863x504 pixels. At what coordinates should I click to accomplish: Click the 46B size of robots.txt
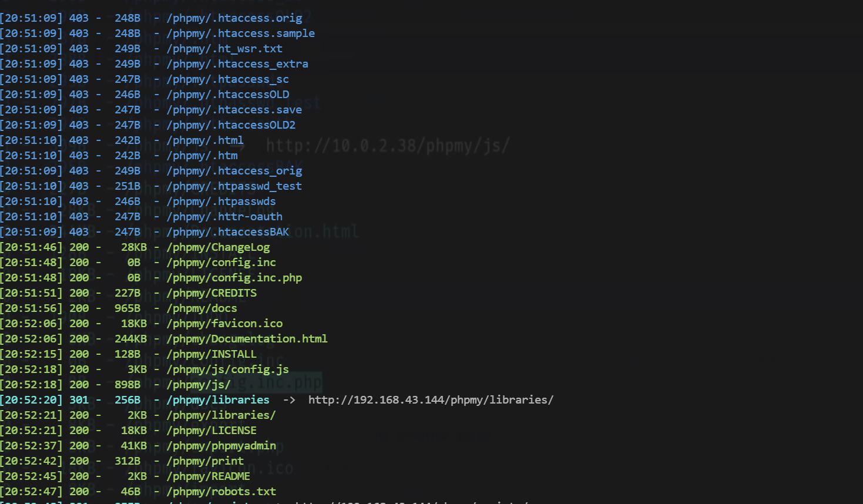131,492
